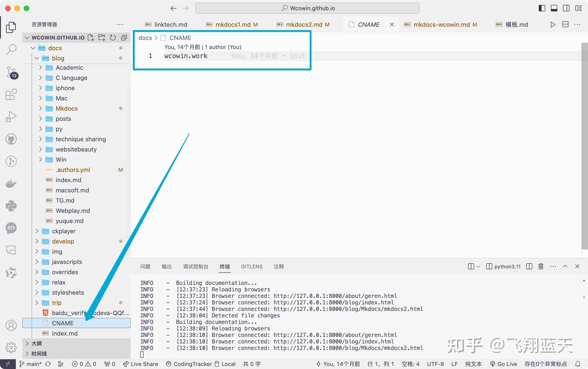Switch to the GITLENS panel tab
The image size is (588, 369).
click(x=252, y=267)
